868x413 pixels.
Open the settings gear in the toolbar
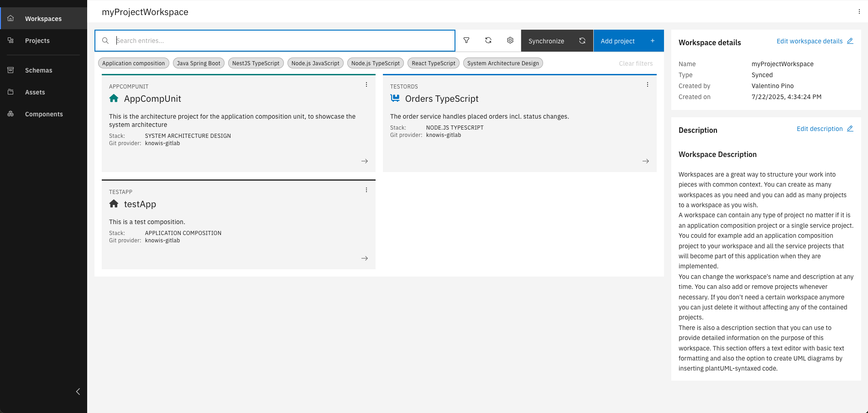[510, 41]
